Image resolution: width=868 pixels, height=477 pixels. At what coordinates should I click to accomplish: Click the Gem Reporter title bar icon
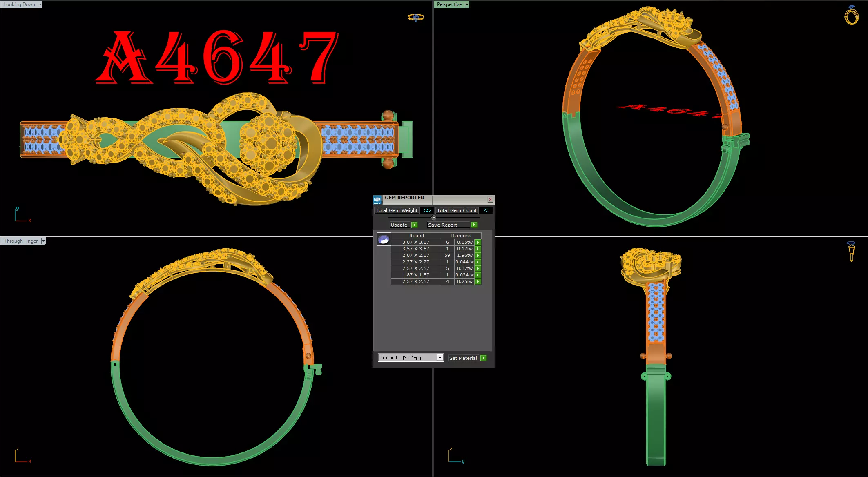point(377,200)
